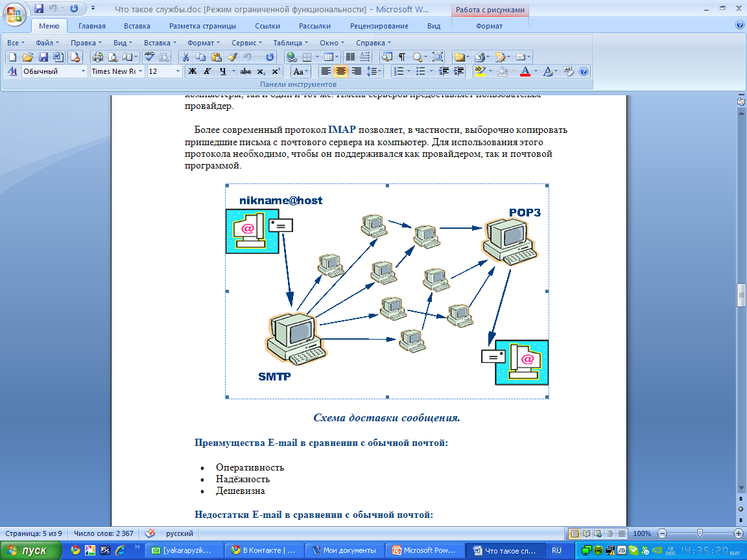Click the print icon in toolbar
This screenshot has height=560, width=747.
click(98, 57)
